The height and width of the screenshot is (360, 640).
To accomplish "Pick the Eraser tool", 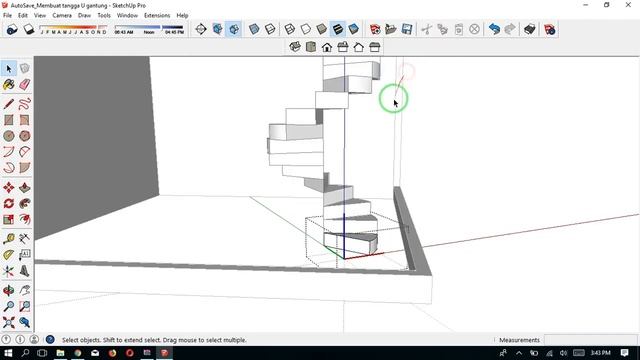I will point(24,84).
